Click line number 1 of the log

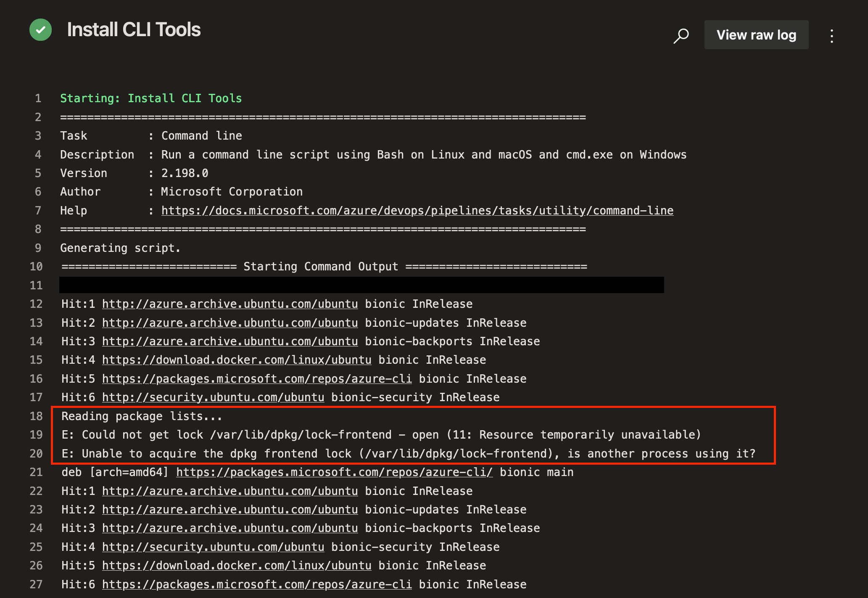(x=38, y=98)
